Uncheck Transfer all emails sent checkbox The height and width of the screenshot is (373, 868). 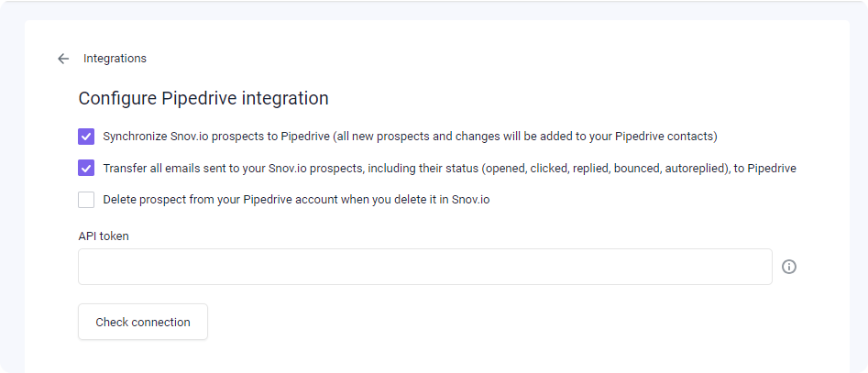click(86, 169)
